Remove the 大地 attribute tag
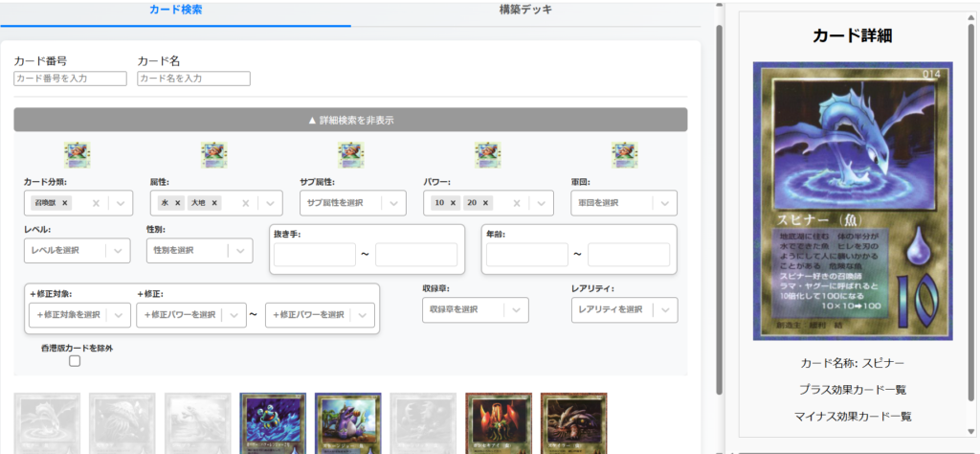This screenshot has height=454, width=980. tap(215, 203)
